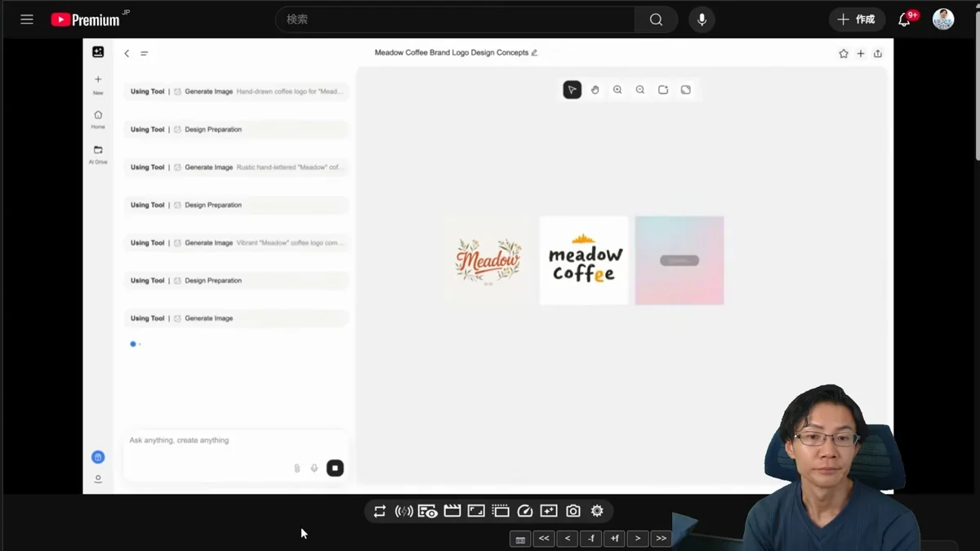Select the floral script Meadow logo thumbnail
Image resolution: width=980 pixels, height=551 pixels.
click(x=488, y=260)
